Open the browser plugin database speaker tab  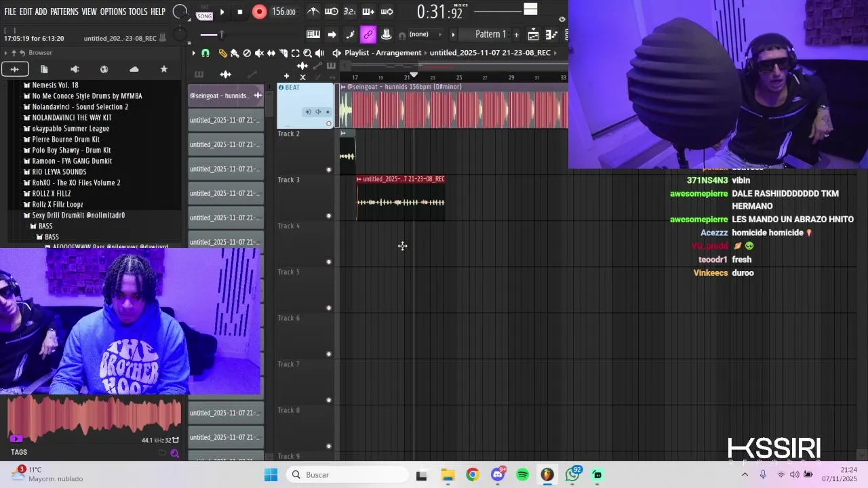pos(75,69)
